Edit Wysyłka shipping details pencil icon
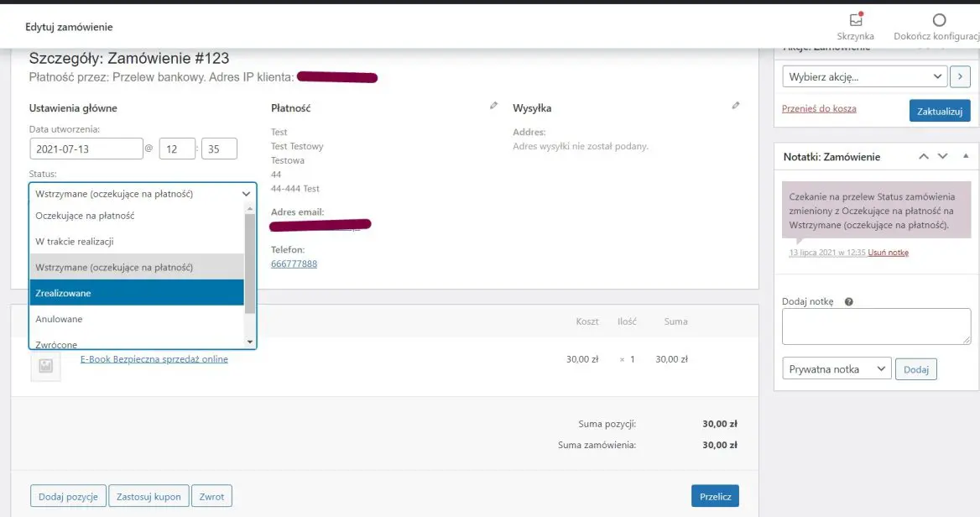Screen dimensions: 980x517 (x=736, y=107)
